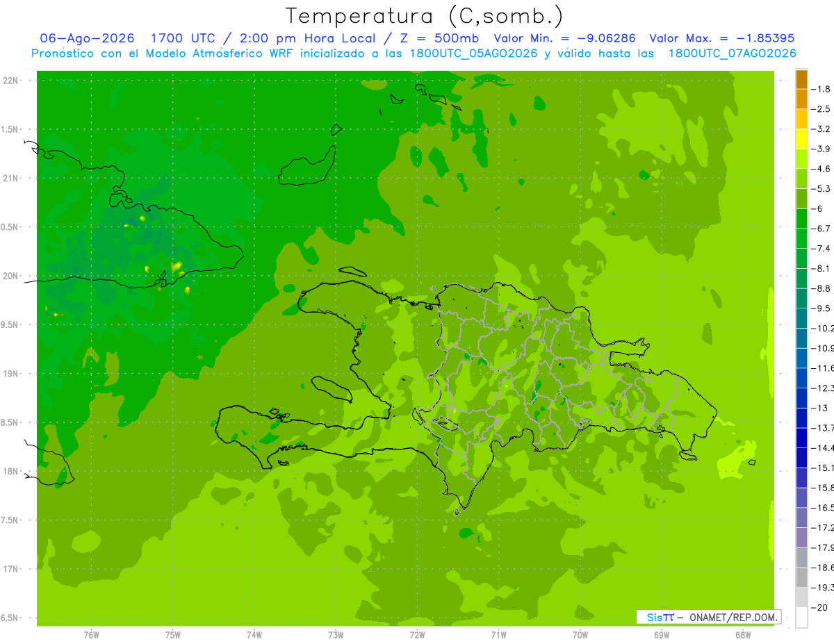The width and height of the screenshot is (834, 644).
Task: Click the '21N' latitude label
Action: pos(10,178)
